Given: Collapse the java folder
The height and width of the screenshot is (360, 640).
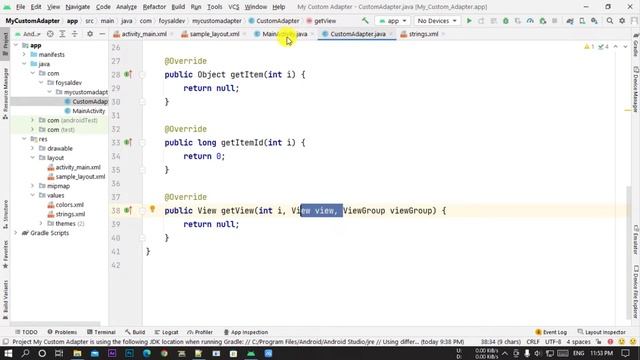Looking at the screenshot, I should pyautogui.click(x=24, y=64).
